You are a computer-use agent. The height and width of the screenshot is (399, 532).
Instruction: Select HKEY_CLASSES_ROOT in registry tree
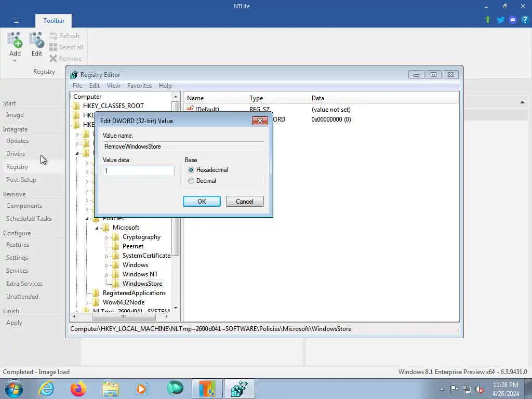pyautogui.click(x=113, y=106)
